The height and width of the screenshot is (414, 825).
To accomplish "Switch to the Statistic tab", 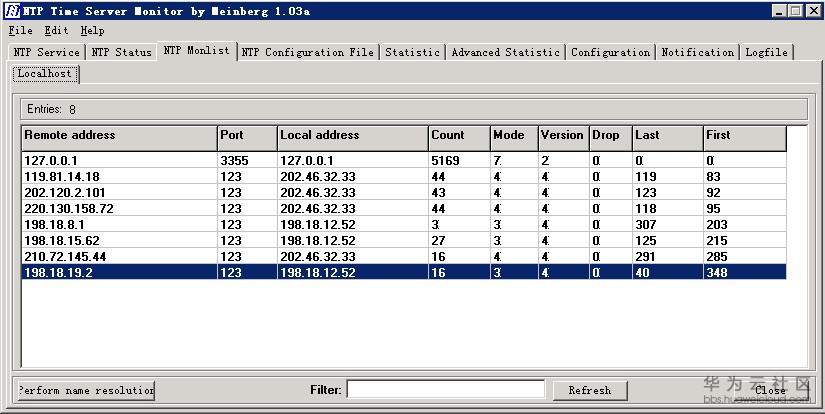I will pos(412,52).
